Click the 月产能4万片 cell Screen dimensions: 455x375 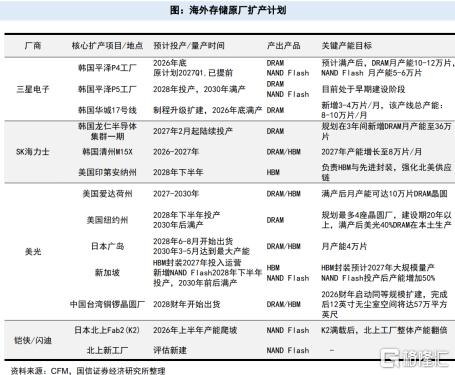click(x=344, y=246)
